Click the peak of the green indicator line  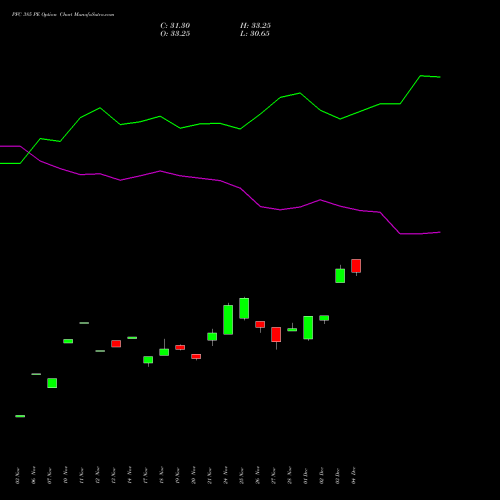(421, 76)
